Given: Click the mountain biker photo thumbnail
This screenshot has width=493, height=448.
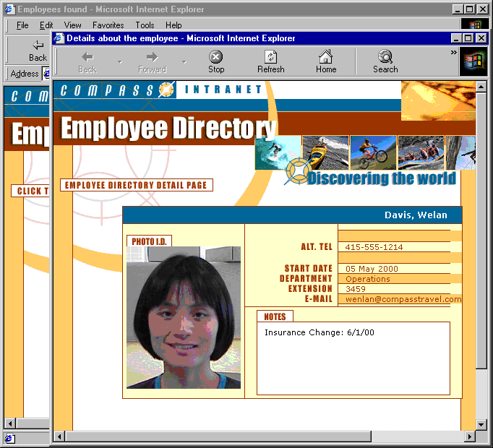Looking at the screenshot, I should tap(373, 152).
